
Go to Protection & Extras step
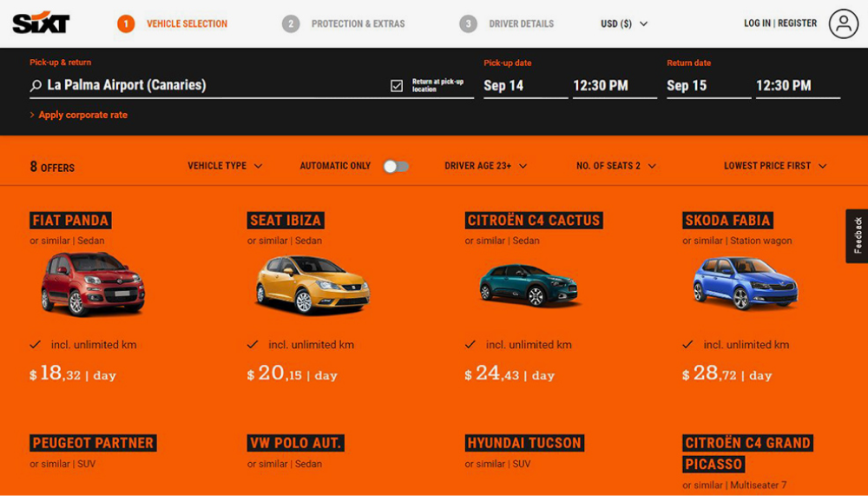pos(358,23)
